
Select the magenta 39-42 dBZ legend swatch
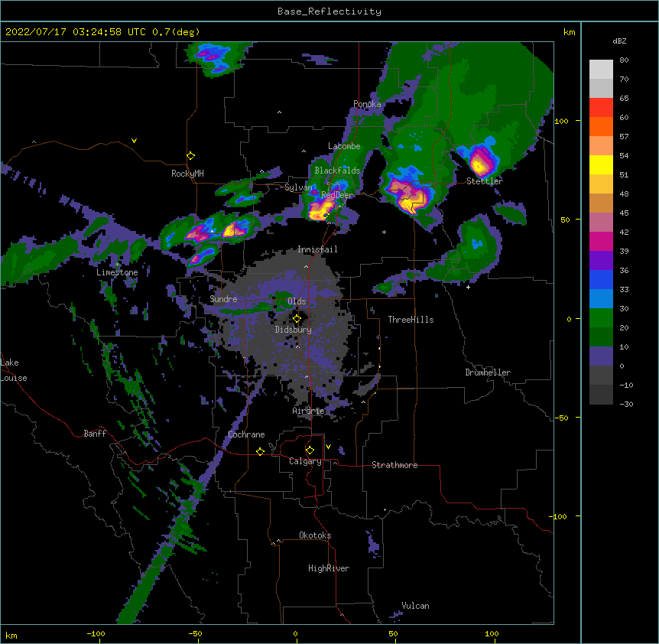[601, 242]
